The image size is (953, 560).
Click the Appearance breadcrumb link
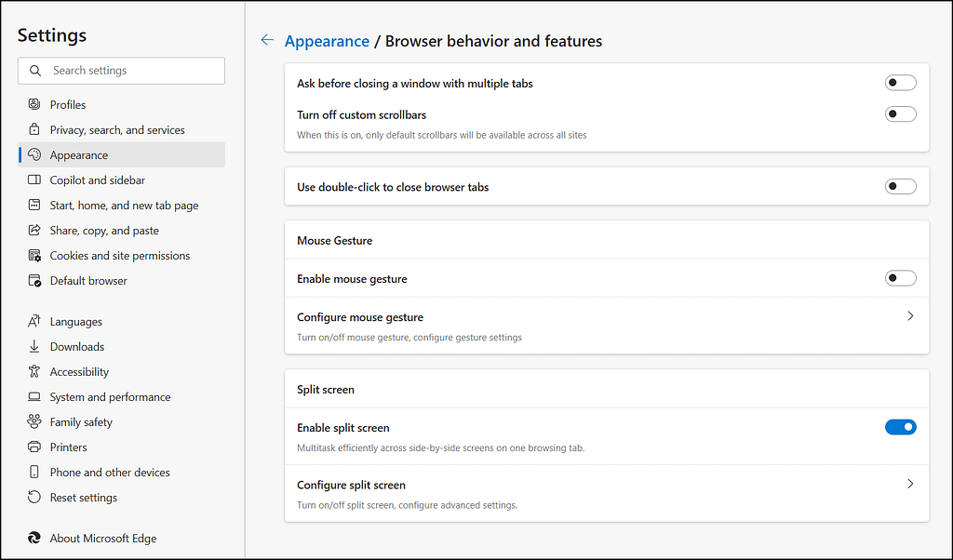tap(327, 41)
